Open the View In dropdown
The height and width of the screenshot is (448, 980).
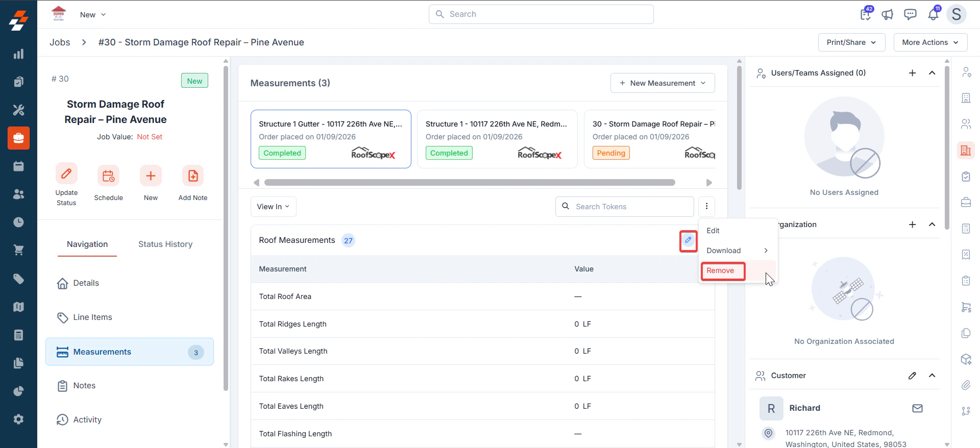[x=273, y=207]
